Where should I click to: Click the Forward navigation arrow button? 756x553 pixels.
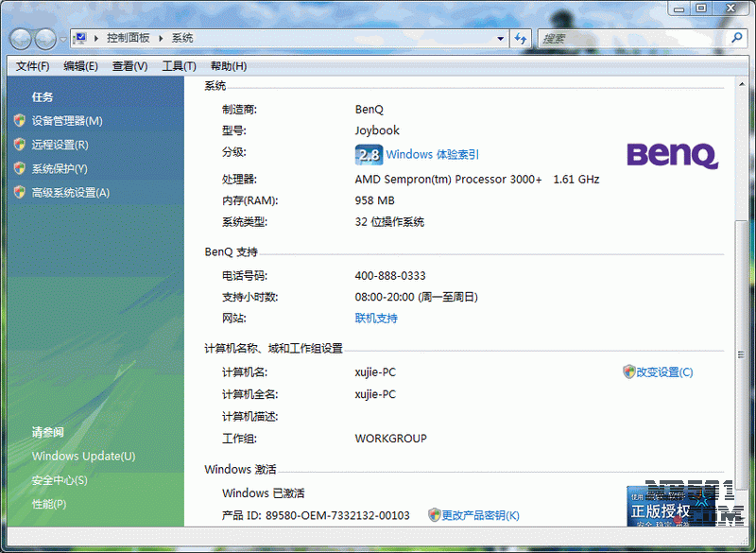[x=45, y=39]
